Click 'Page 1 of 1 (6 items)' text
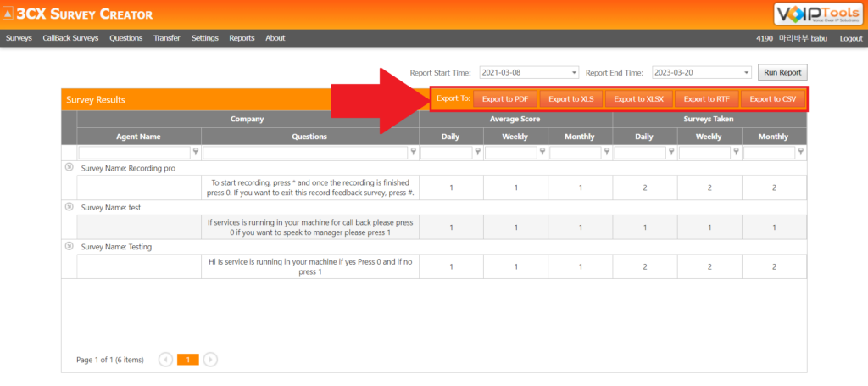Viewport: 868px width, 386px height. tap(109, 360)
